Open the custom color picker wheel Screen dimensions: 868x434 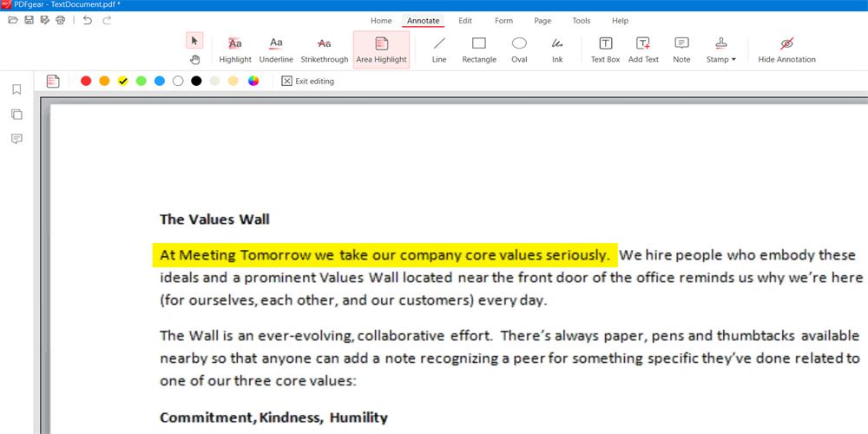point(253,81)
